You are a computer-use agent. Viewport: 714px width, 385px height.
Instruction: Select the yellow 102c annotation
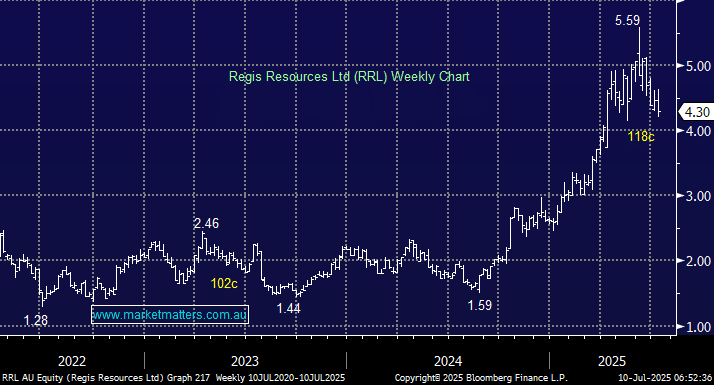coord(224,283)
